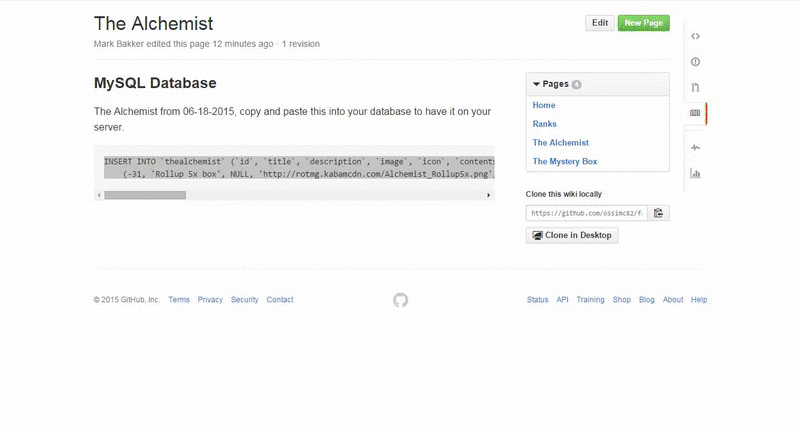Screen dimensions: 800x426
Task: Click the Mark Bakker author text
Action: pyautogui.click(x=119, y=44)
